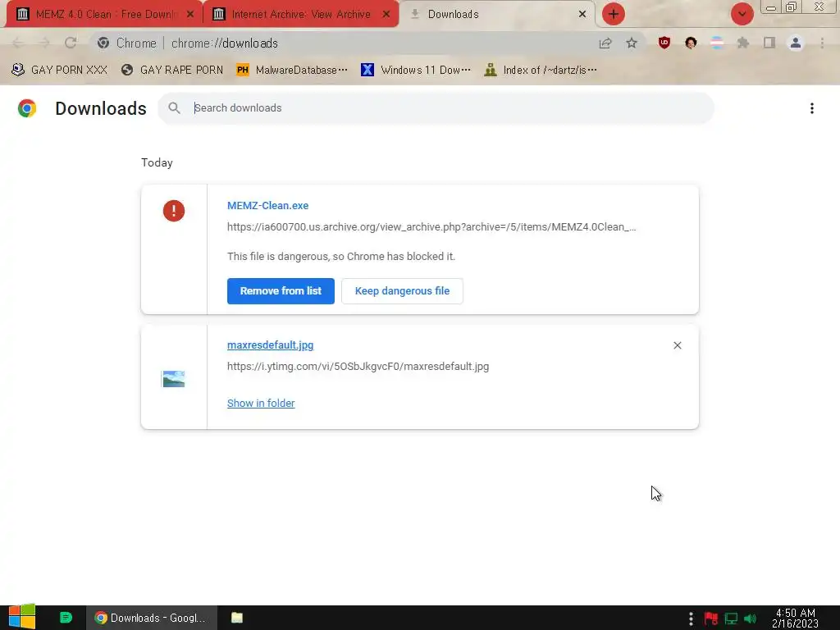
Task: Click the Chrome logo beside Downloads heading
Action: [27, 108]
